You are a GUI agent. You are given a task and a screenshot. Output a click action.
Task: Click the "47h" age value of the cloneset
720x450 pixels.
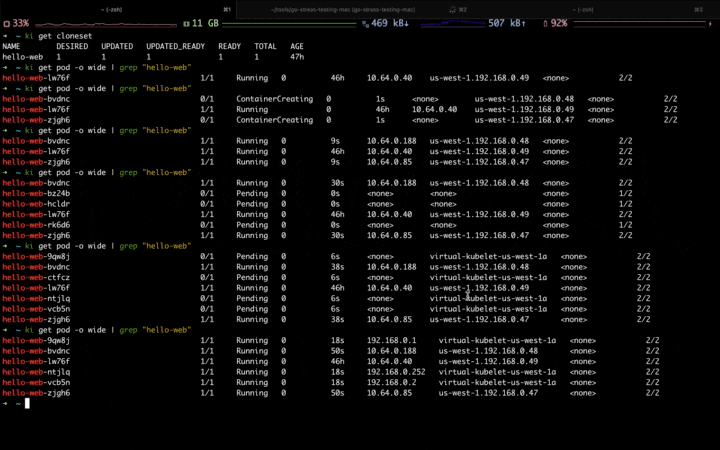coord(297,57)
